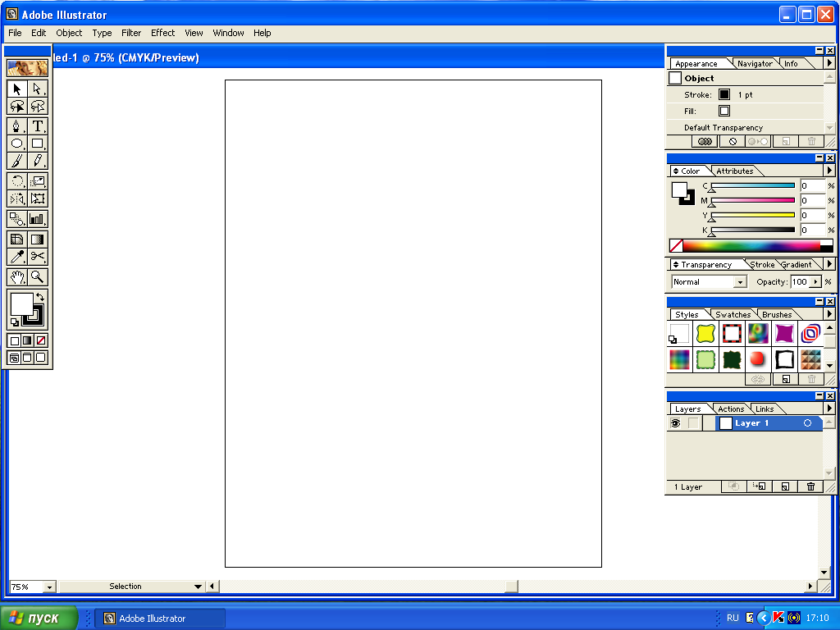The image size is (840, 630).
Task: Select the Paintbrush tool
Action: click(x=16, y=161)
